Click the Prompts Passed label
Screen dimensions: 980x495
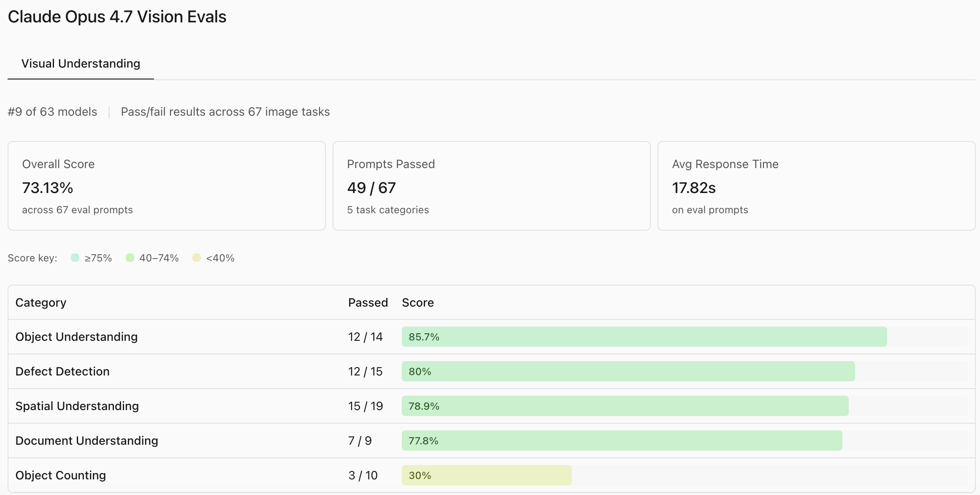391,164
